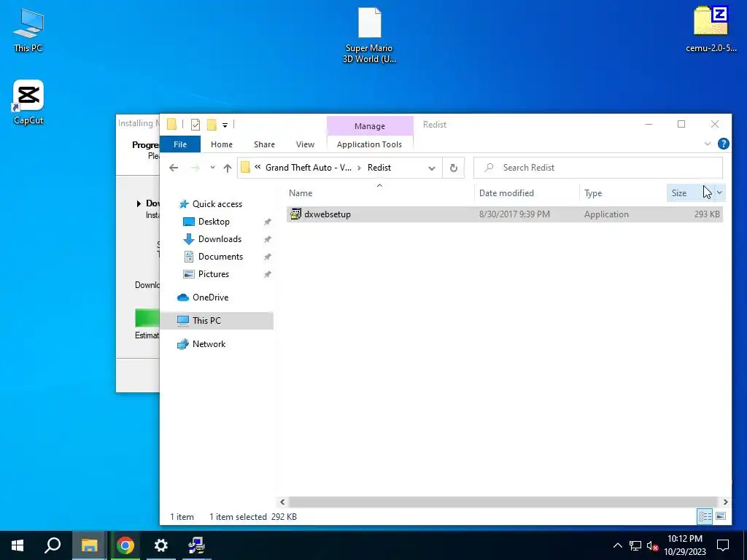The image size is (747, 560).
Task: Open Settings from taskbar
Action: pos(161,545)
